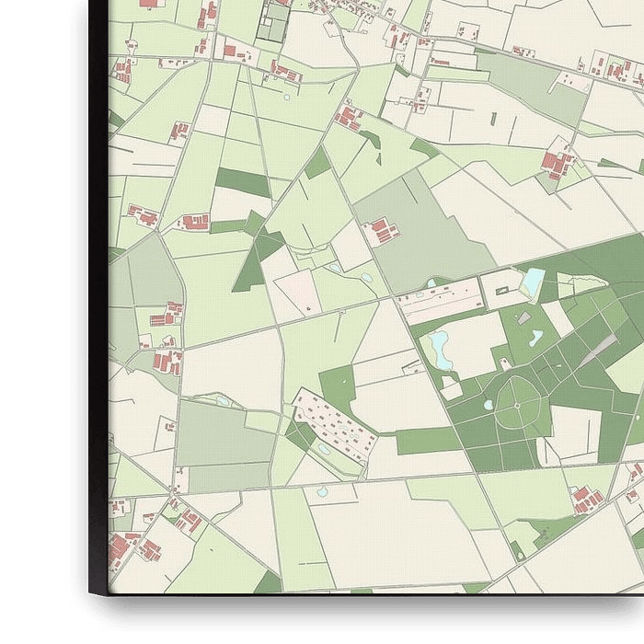Select the large grey-green field at center

423,239
